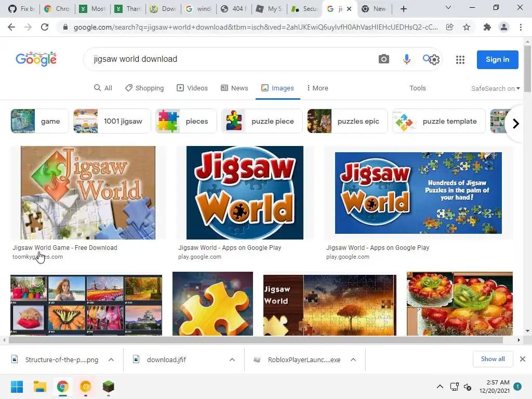Open the 'Hundreds of Jigsaw Puzzles' banner thumbnail
This screenshot has width=532, height=399.
point(418,193)
